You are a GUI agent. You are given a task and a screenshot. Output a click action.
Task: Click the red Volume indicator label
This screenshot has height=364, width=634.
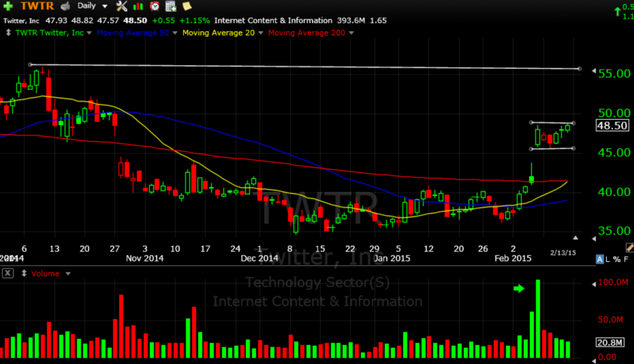(45, 274)
